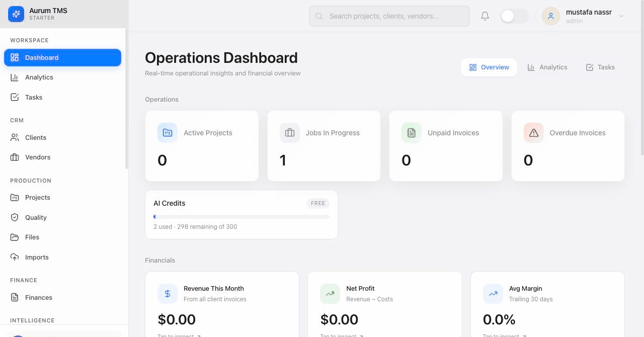Image resolution: width=644 pixels, height=337 pixels.
Task: Click the Vendors briefcase icon
Action: click(15, 157)
